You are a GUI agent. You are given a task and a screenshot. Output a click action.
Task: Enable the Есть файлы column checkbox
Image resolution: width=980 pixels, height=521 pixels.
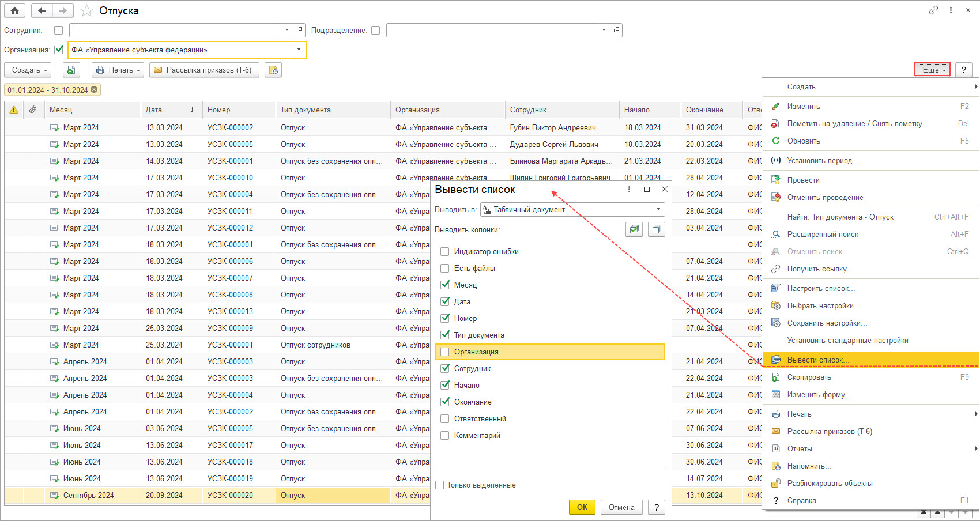[x=445, y=269]
